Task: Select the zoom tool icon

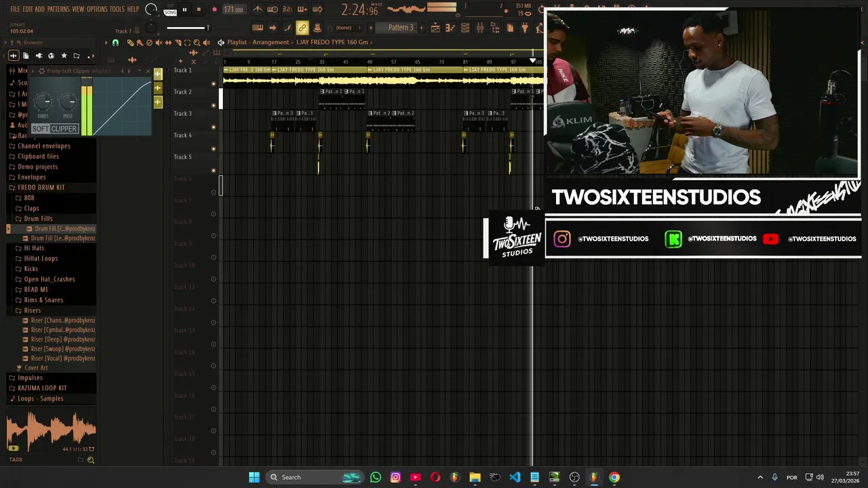Action: 197,43
